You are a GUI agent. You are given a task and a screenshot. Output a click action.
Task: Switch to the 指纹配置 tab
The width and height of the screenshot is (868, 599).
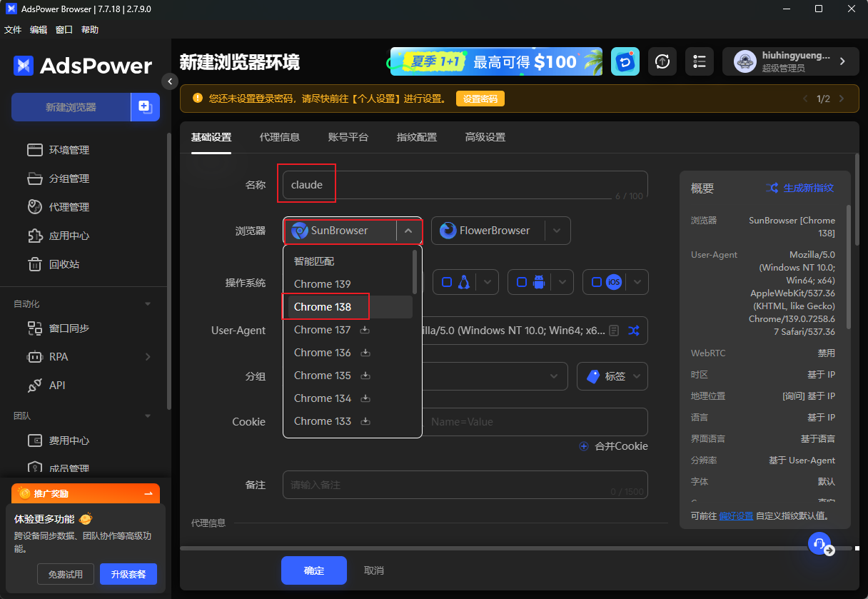pyautogui.click(x=417, y=137)
